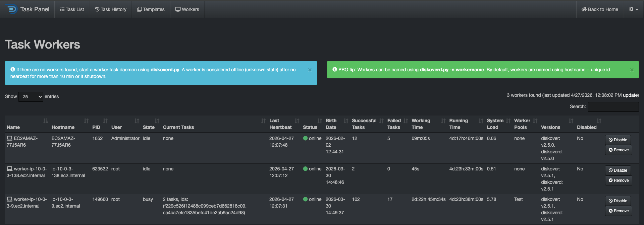Go to Task List tab
Image resolution: width=644 pixels, height=225 pixels.
72,9
